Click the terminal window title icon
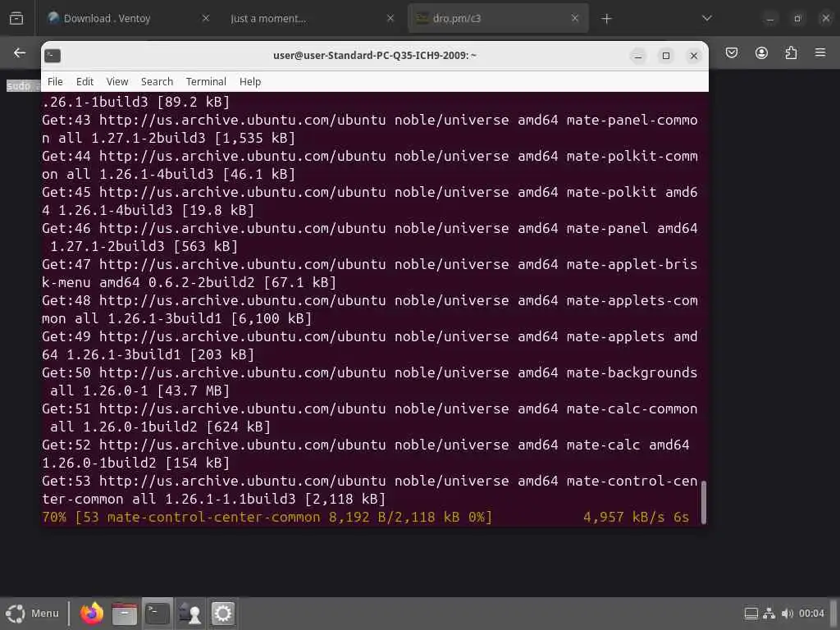The image size is (840, 630). coord(52,55)
